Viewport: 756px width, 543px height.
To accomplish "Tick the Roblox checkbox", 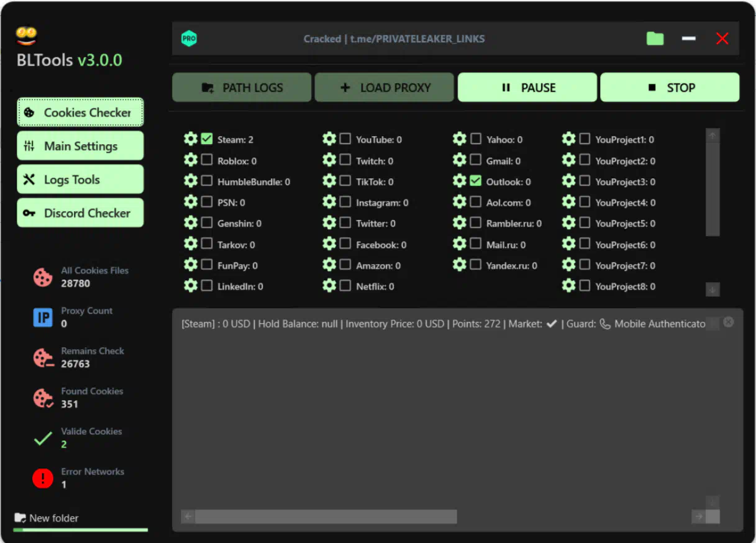I will coord(207,160).
